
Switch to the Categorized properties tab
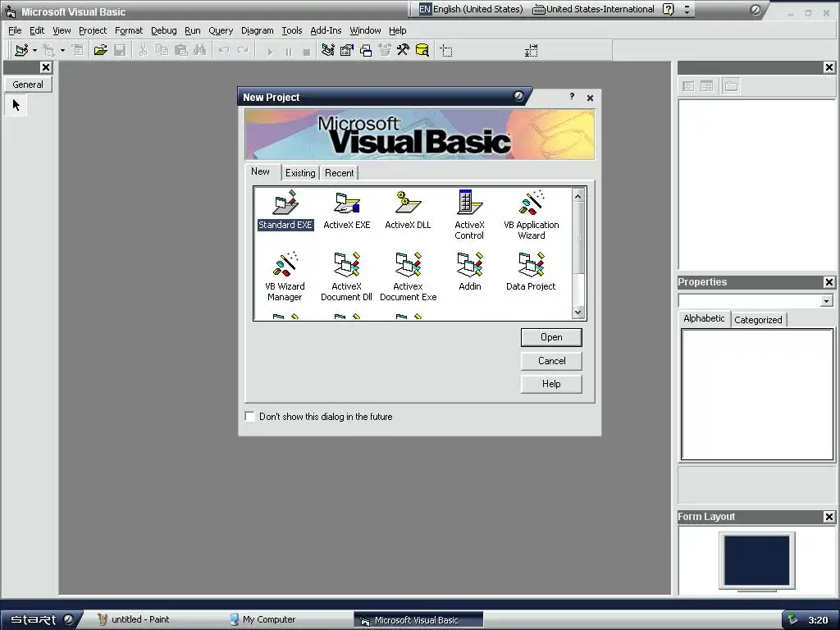758,320
